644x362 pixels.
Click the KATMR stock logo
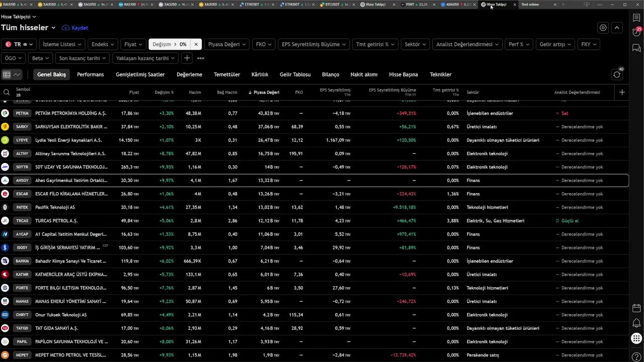[5, 275]
